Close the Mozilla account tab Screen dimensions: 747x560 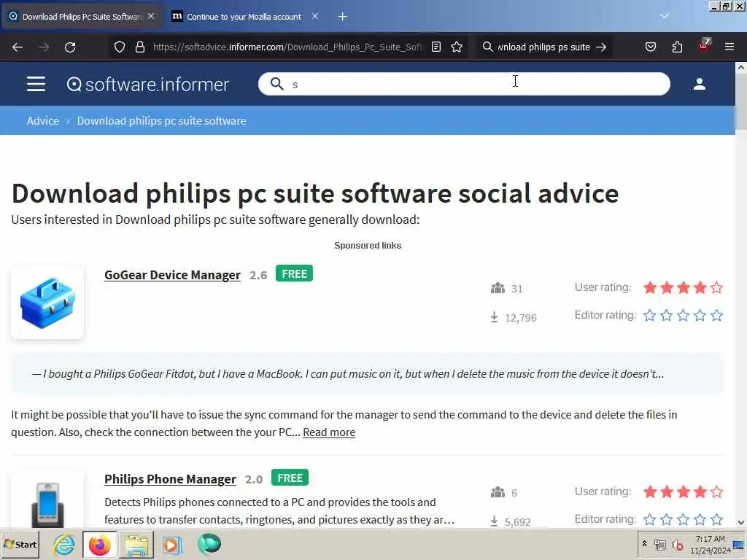pos(315,16)
